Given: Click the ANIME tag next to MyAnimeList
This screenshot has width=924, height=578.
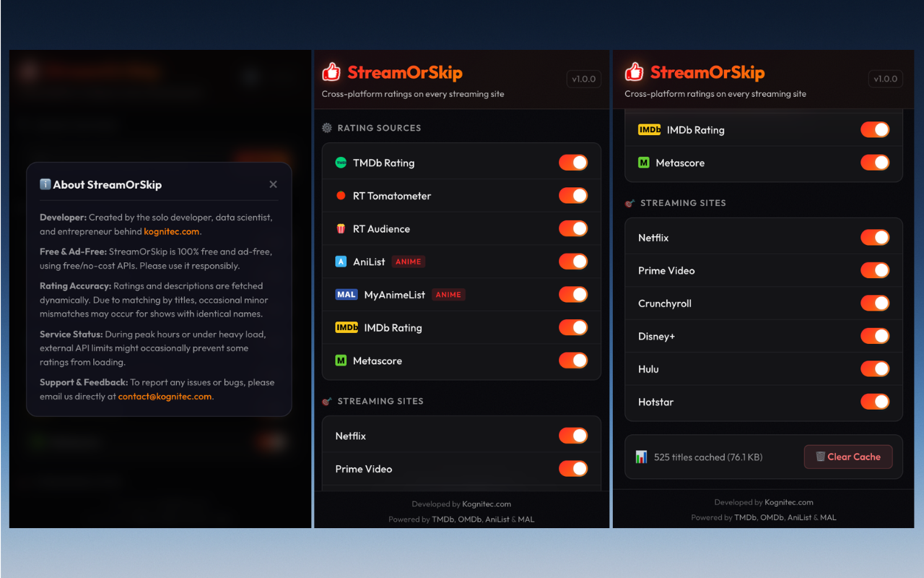Looking at the screenshot, I should click(x=448, y=295).
